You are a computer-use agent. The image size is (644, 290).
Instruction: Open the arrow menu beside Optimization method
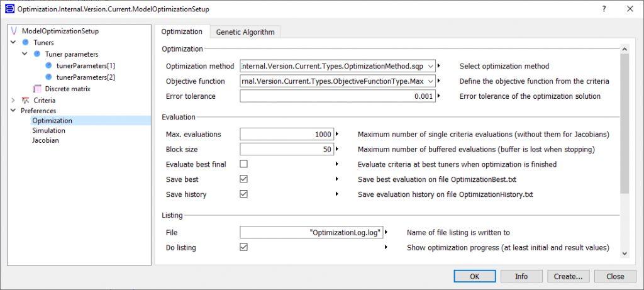(x=439, y=65)
